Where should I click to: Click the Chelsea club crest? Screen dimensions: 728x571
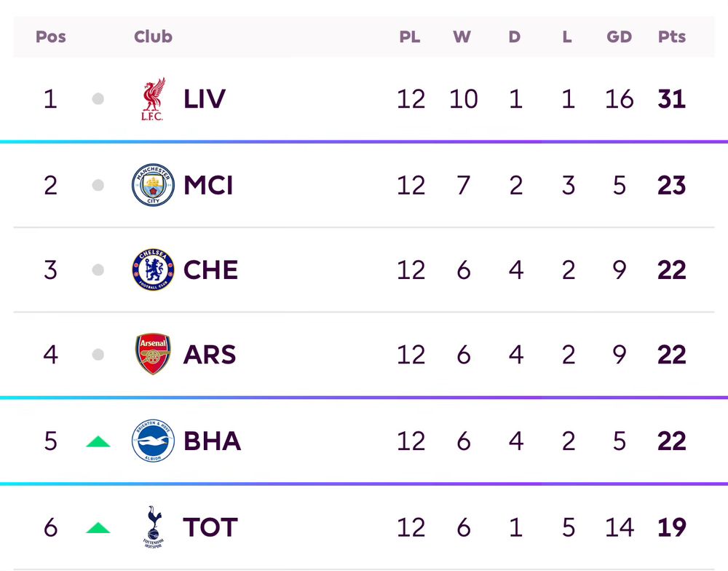click(x=153, y=270)
